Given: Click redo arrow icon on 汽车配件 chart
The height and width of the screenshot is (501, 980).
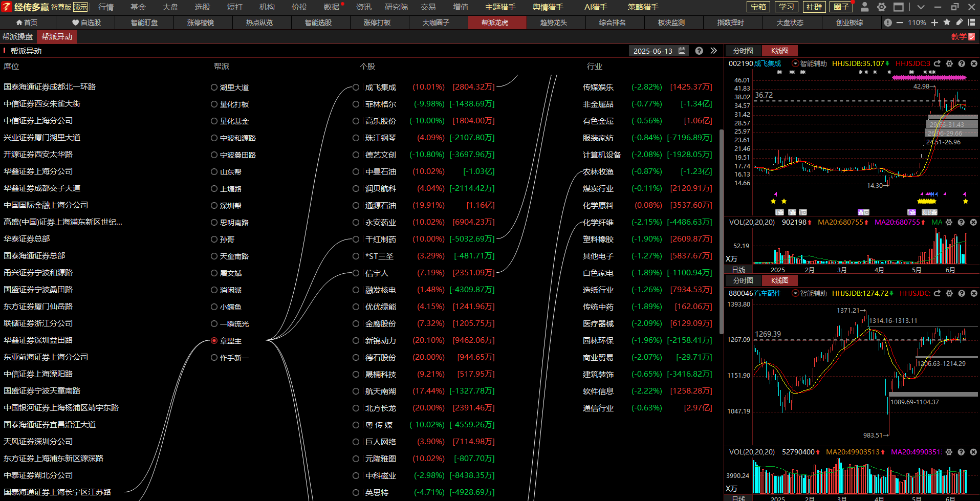Looking at the screenshot, I should tap(937, 293).
